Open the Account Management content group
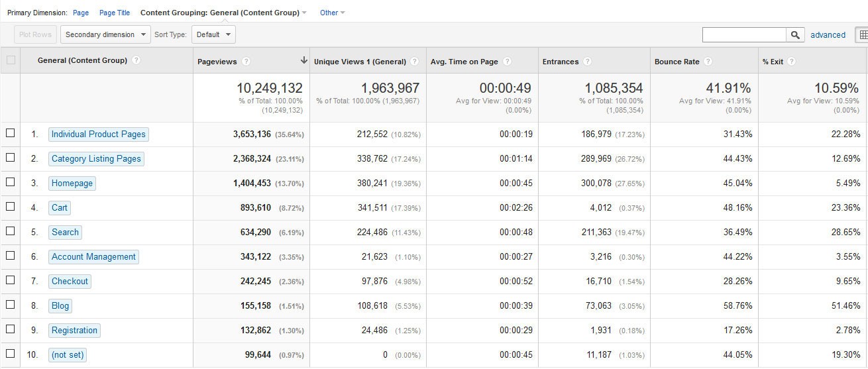 (x=93, y=257)
